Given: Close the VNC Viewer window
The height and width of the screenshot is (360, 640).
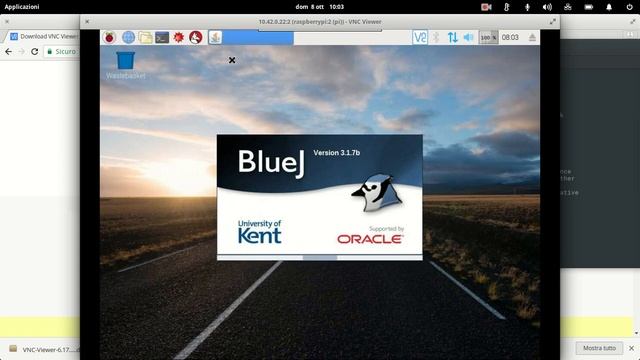Looking at the screenshot, I should point(87,22).
